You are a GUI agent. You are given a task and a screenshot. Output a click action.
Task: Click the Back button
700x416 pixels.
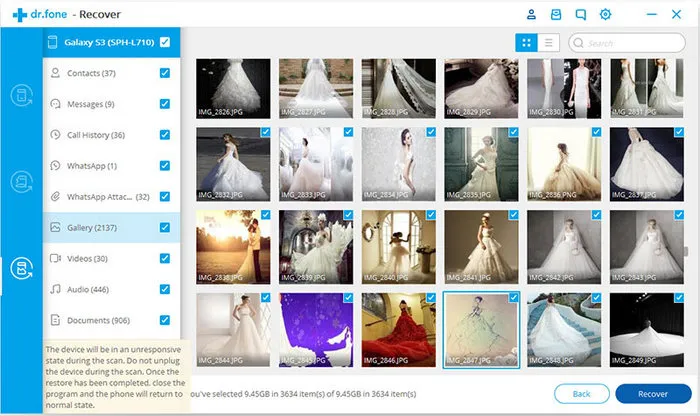(580, 394)
